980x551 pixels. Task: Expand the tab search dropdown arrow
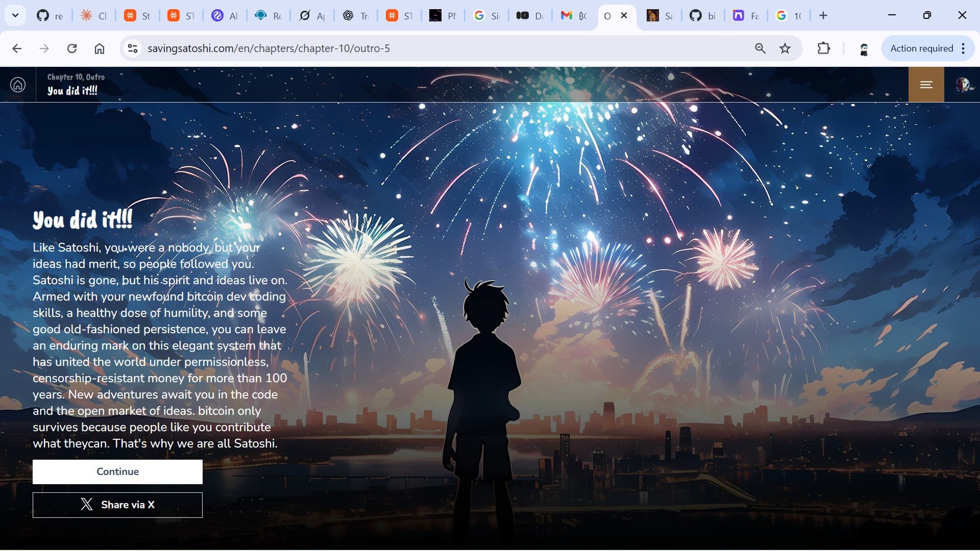tap(15, 15)
